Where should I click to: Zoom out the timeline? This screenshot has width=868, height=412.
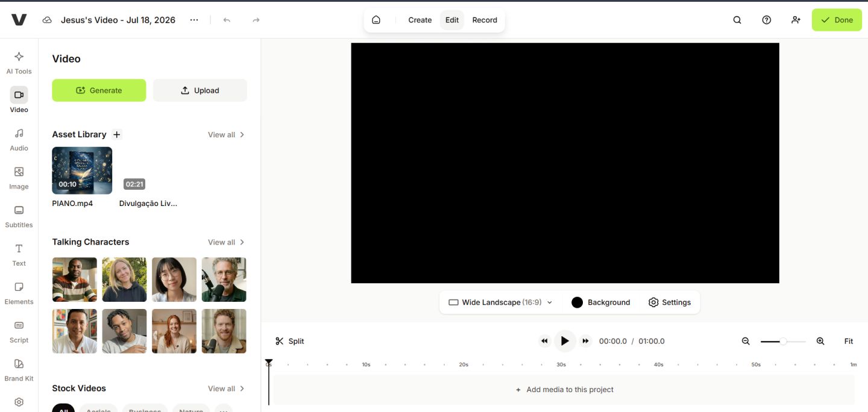point(746,341)
